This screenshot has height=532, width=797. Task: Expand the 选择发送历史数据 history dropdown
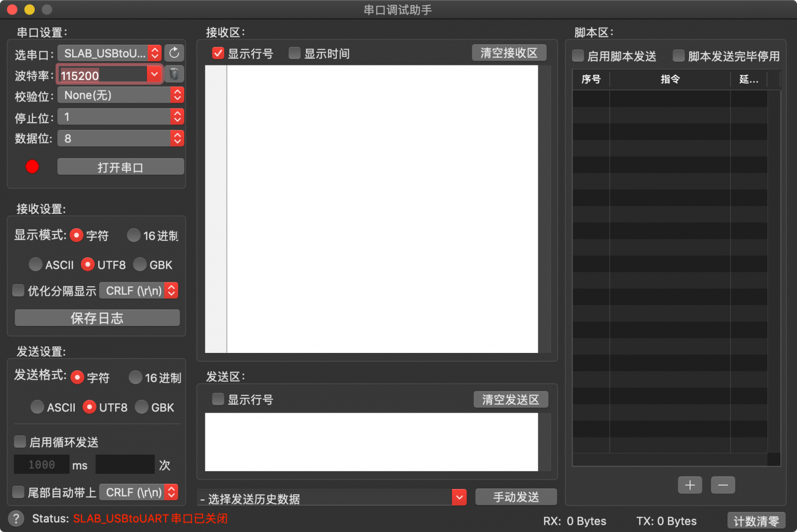tap(458, 497)
